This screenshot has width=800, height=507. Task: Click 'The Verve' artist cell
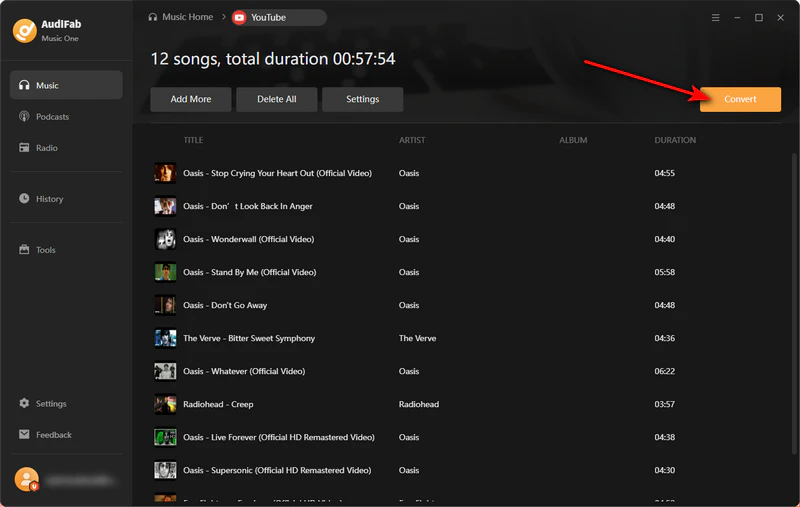coord(417,338)
